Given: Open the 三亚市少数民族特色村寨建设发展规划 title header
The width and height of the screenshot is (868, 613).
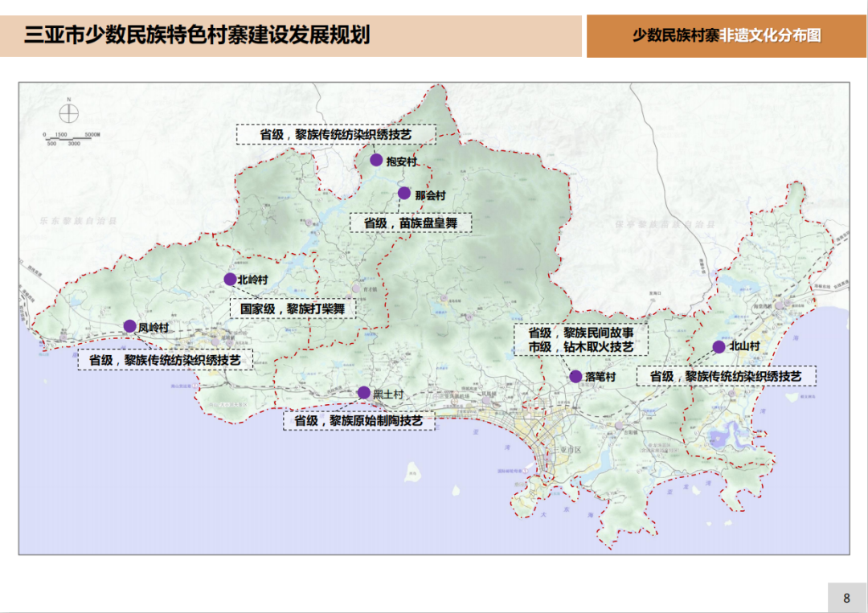Looking at the screenshot, I should click(203, 33).
